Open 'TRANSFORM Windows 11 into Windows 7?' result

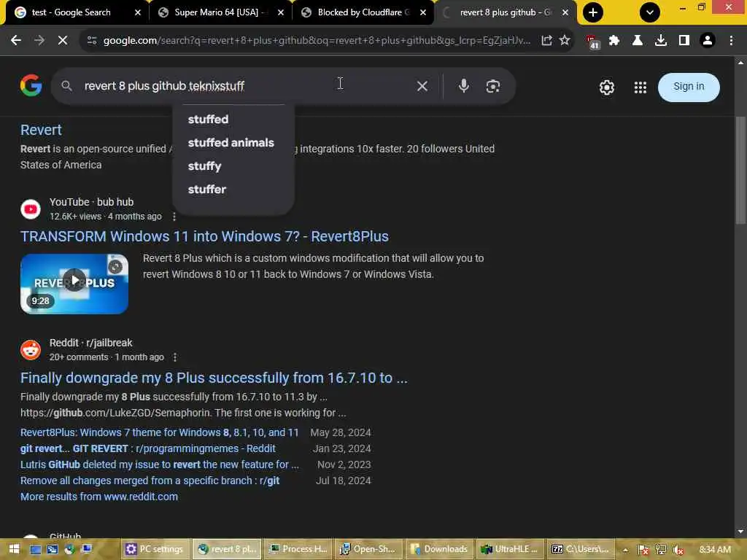pyautogui.click(x=204, y=236)
